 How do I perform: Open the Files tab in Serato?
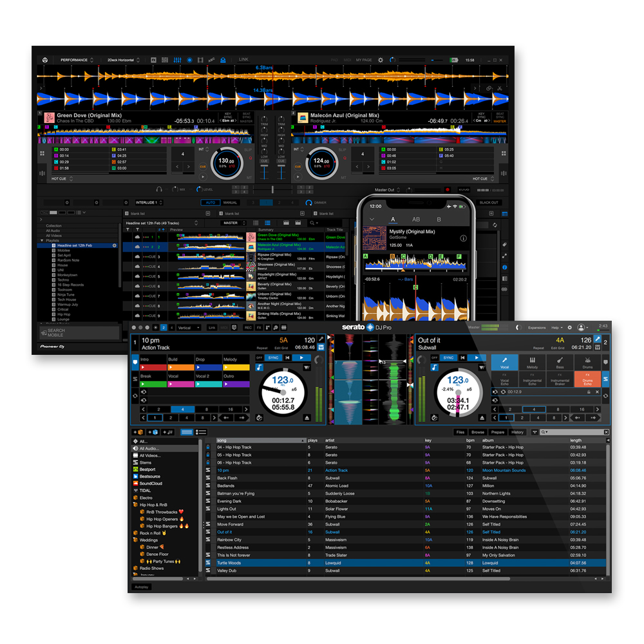(460, 432)
